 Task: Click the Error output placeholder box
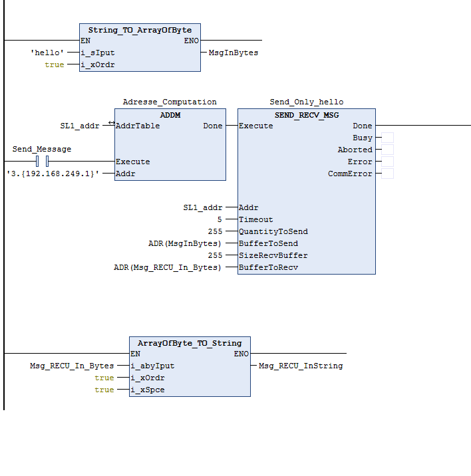point(387,162)
